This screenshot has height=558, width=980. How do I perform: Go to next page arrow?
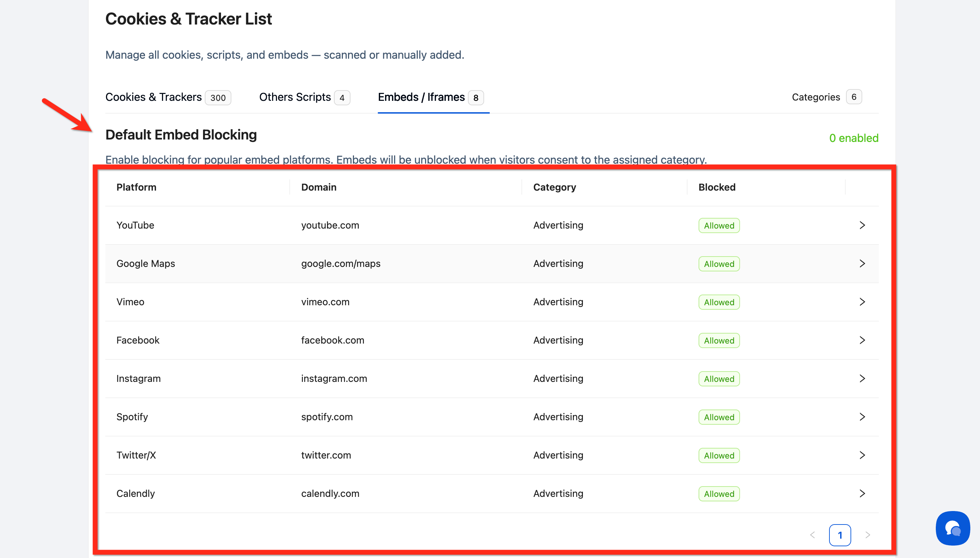point(868,535)
